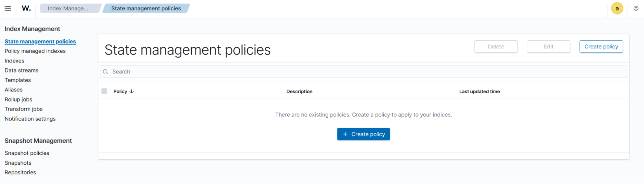Viewport: 644px width, 184px height.
Task: Click the State management policies breadcrumb
Action: coord(146,8)
